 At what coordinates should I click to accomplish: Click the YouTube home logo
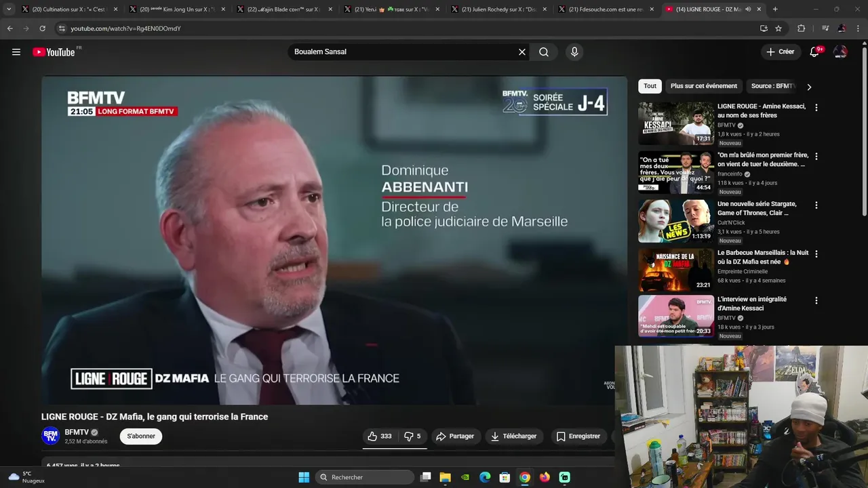[54, 52]
